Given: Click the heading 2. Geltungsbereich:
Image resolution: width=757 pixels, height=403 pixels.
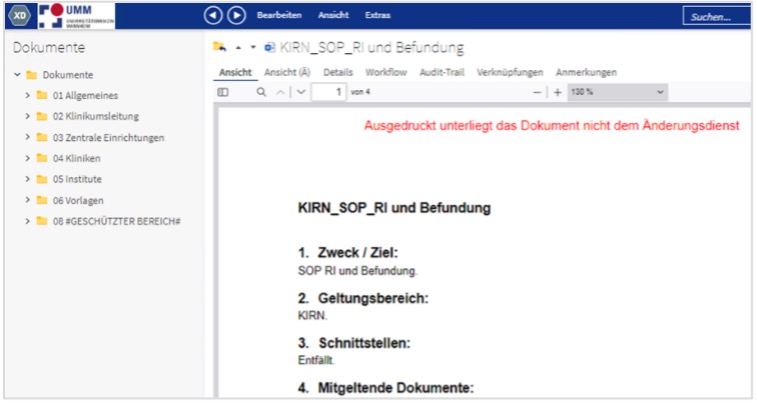Looking at the screenshot, I should [x=363, y=298].
